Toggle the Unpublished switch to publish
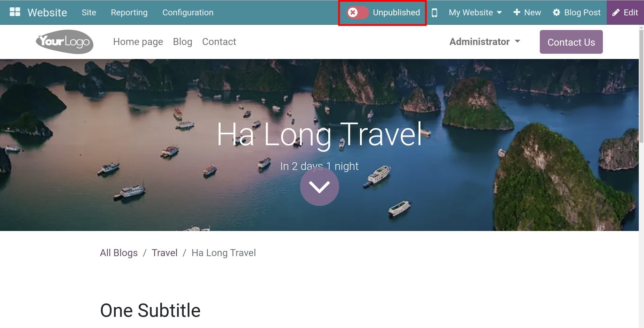Viewport: 644px width, 328px height. (x=357, y=13)
